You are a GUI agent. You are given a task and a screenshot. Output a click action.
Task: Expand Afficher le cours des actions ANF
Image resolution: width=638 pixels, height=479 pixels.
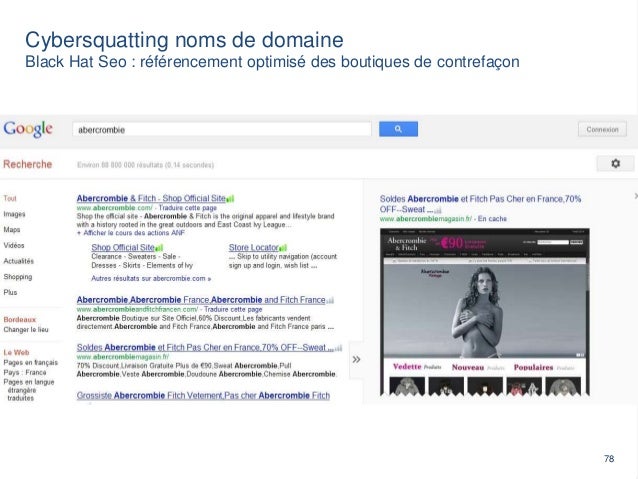tap(131, 233)
